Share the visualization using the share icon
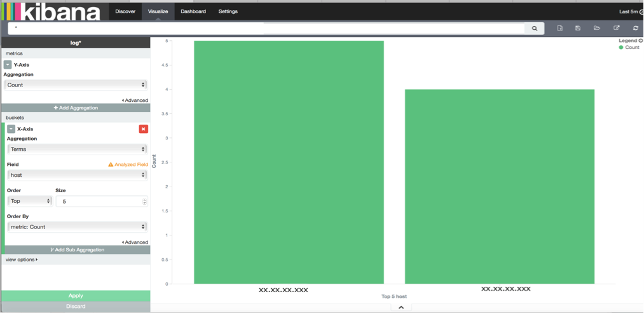Screen dimensions: 644x313 [x=617, y=28]
